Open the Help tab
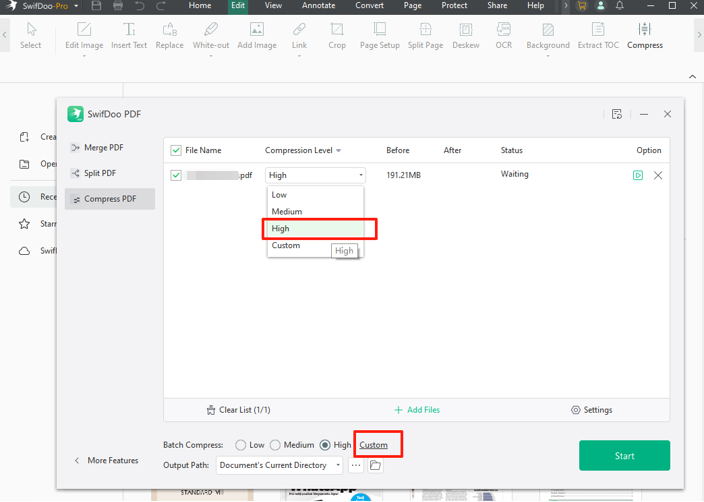 point(535,6)
